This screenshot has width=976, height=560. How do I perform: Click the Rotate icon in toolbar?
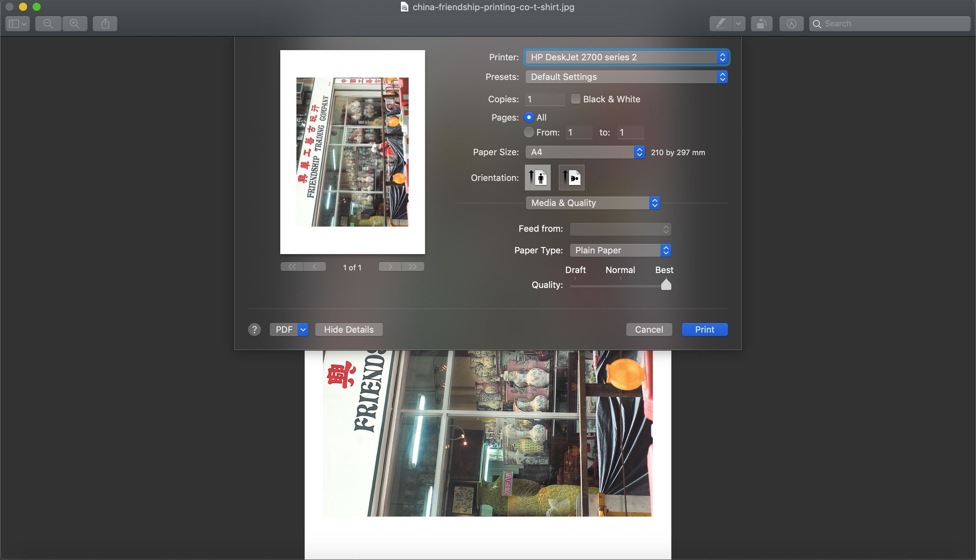(761, 23)
